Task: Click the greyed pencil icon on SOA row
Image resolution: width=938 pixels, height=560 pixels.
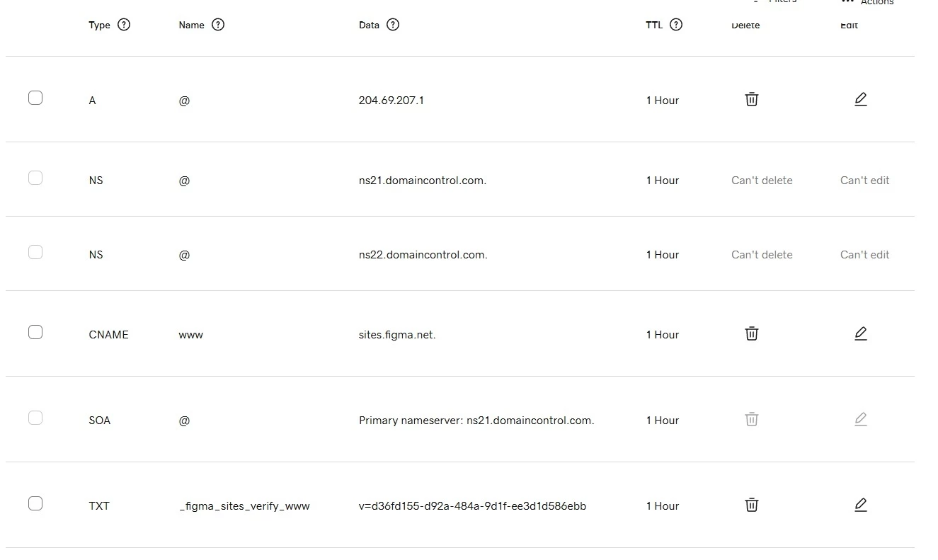Action: [861, 419]
